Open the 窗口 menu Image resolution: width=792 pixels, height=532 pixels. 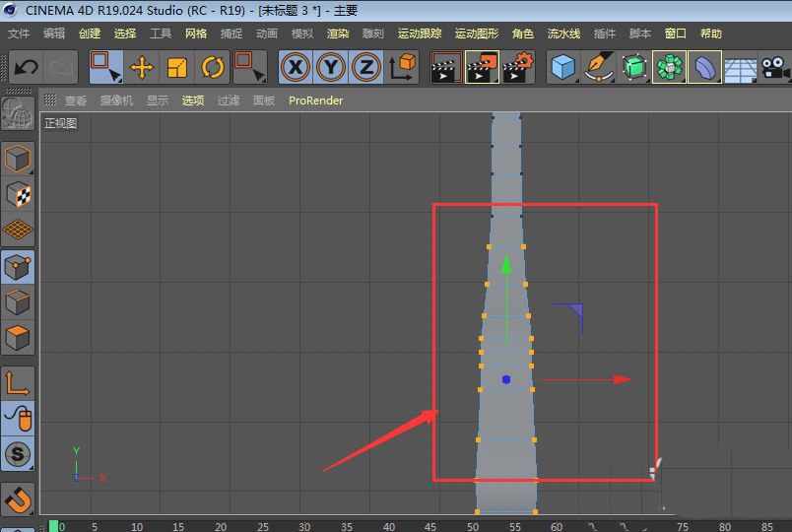676,33
